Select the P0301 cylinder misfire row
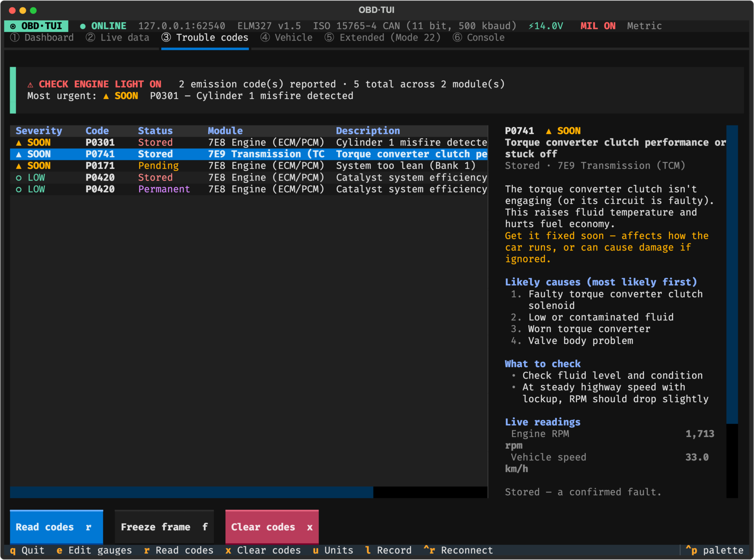The width and height of the screenshot is (754, 560). [249, 142]
